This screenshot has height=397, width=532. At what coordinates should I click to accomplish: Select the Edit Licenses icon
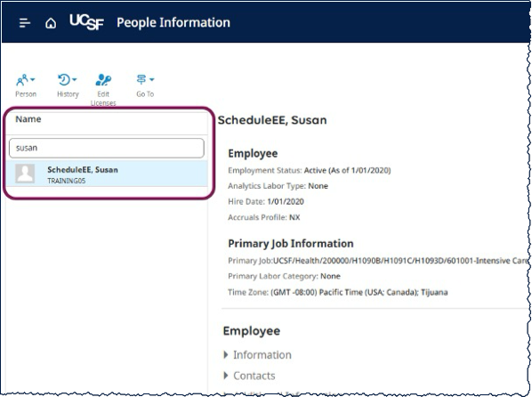[x=103, y=80]
